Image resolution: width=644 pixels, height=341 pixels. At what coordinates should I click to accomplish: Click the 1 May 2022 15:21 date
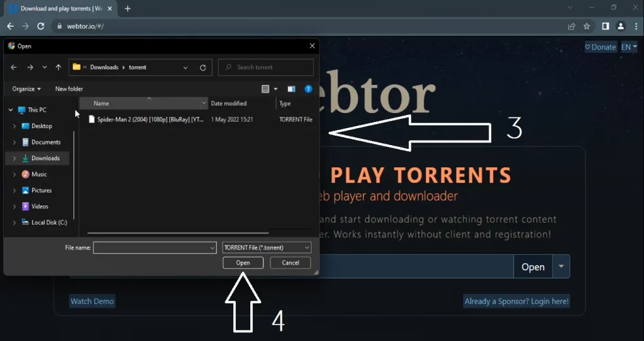(231, 119)
